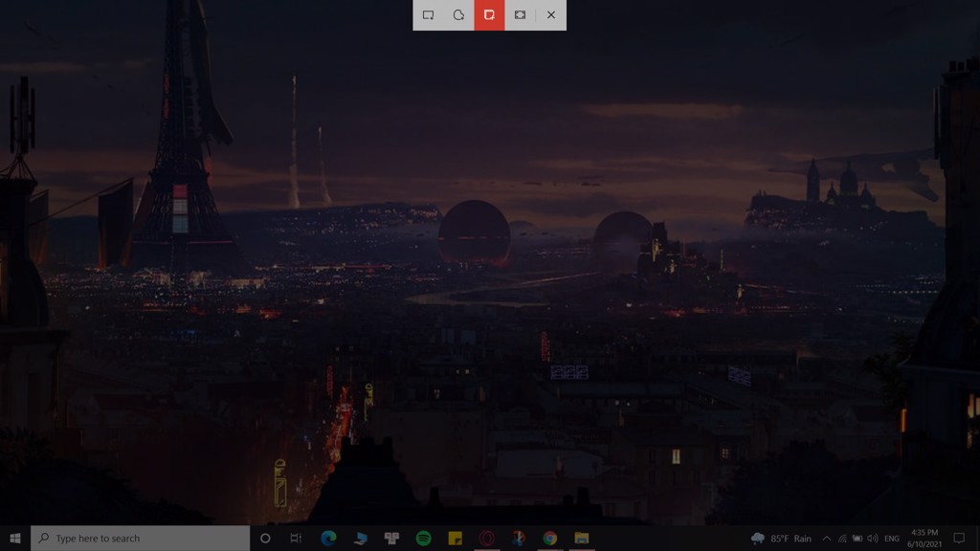Change the ENG input language

coord(892,538)
